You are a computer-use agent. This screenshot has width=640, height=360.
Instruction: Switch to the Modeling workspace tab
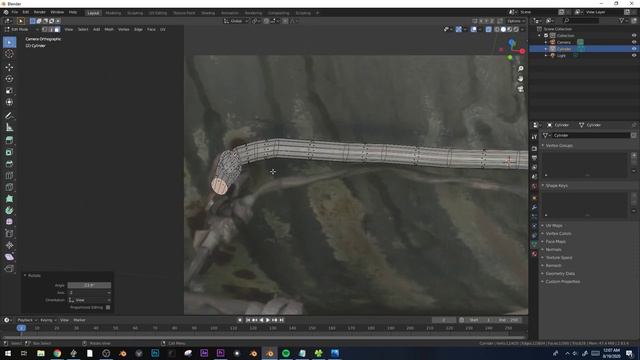113,13
